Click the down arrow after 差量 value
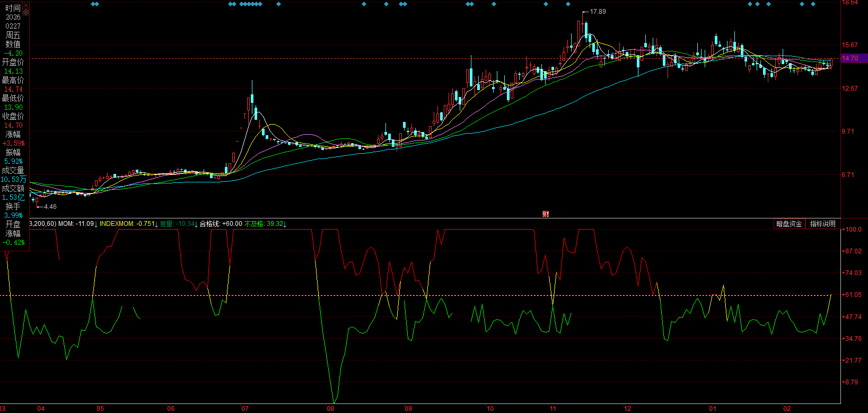868x413 pixels. [197, 224]
